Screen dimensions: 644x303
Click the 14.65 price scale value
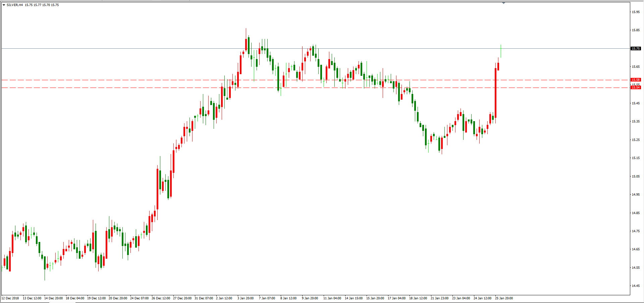coord(636,249)
